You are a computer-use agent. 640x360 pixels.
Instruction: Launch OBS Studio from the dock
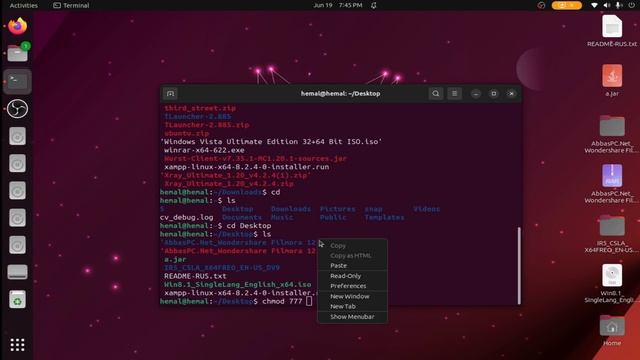18,109
